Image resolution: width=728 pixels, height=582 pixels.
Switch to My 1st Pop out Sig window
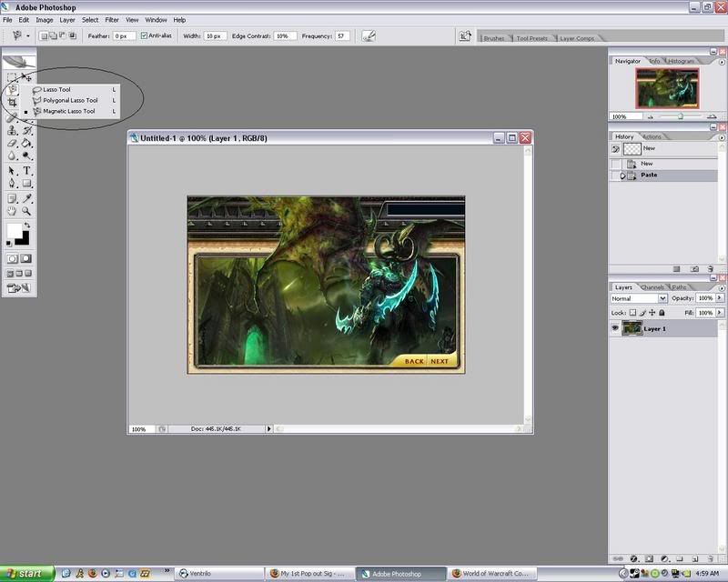point(310,574)
